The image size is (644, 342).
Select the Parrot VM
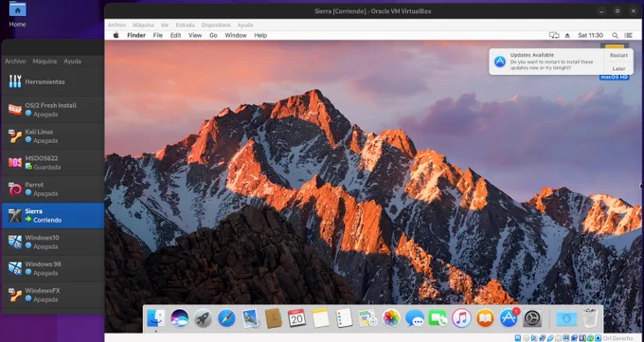click(x=53, y=189)
